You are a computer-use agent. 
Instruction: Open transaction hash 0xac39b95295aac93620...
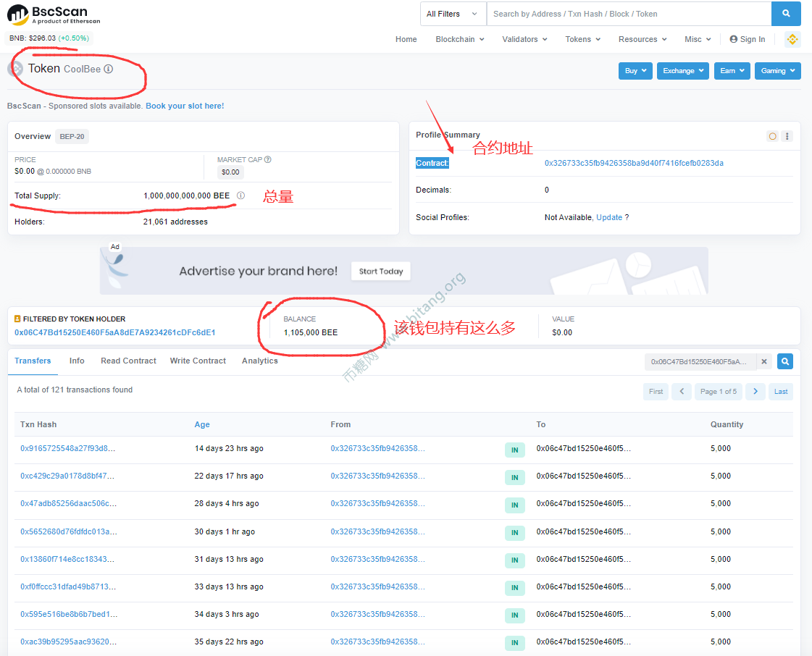tap(68, 642)
